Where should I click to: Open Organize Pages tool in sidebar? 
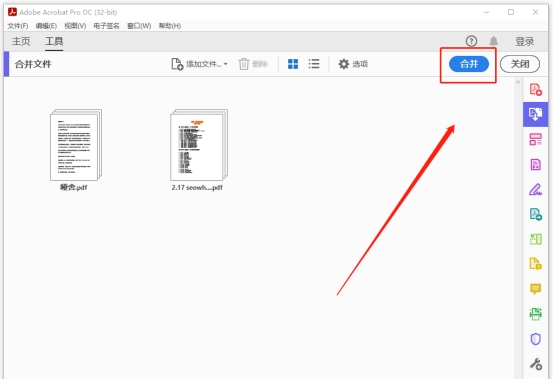tap(536, 140)
